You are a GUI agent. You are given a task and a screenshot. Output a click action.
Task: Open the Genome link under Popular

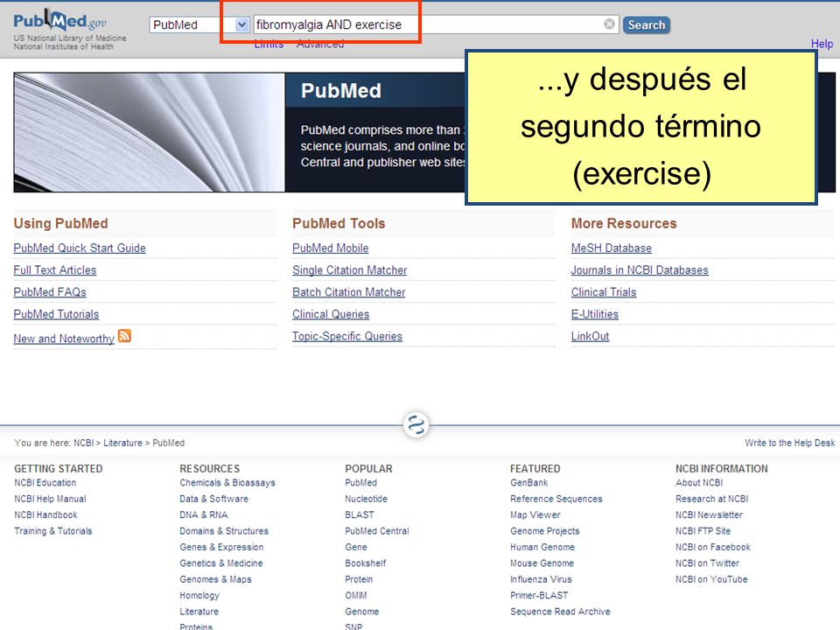tap(361, 612)
